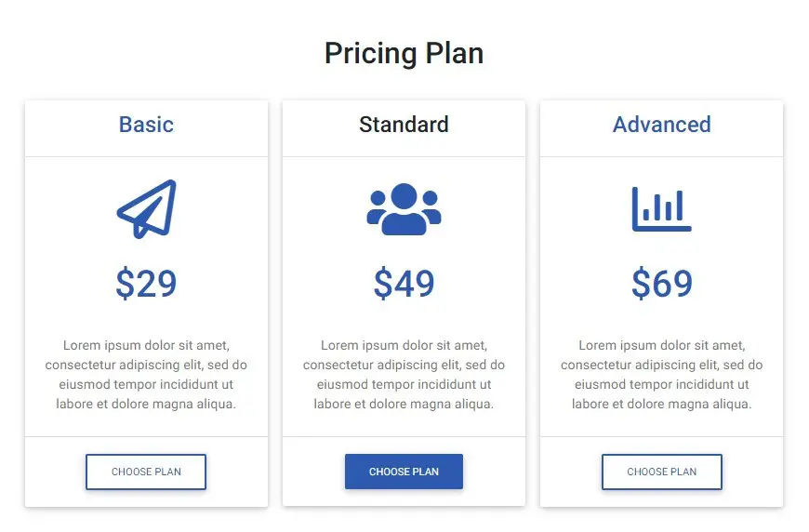Click the Basic plan heading

[146, 125]
